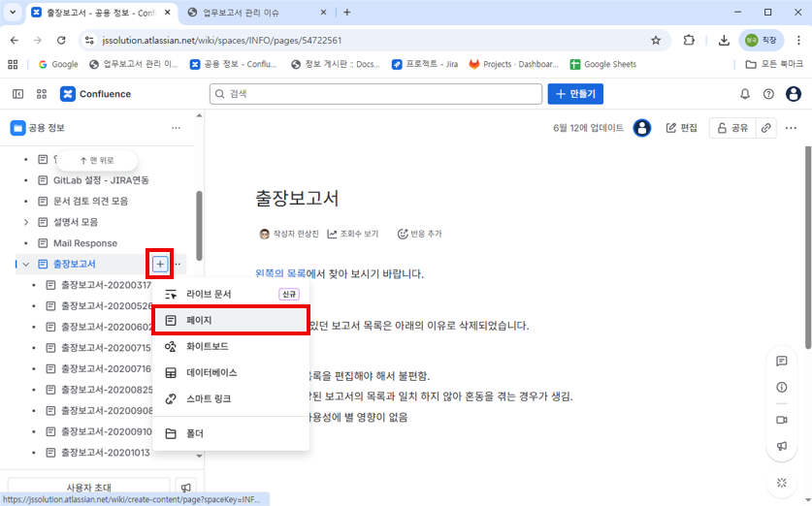
Task: Copy the page link with the link icon
Action: point(766,128)
